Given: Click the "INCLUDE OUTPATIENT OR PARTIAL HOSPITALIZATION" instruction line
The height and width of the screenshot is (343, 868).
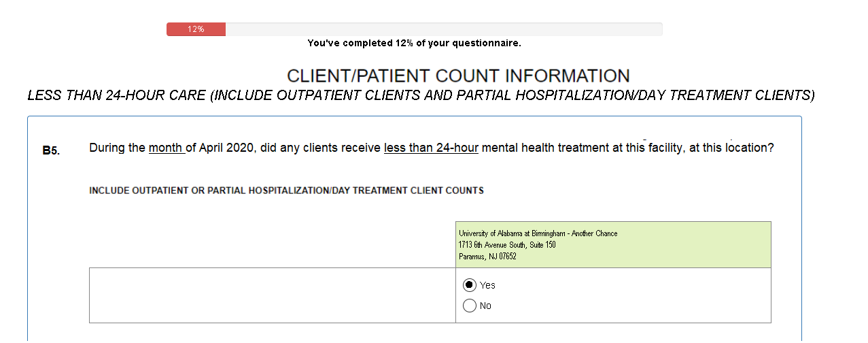Looking at the screenshot, I should [286, 191].
